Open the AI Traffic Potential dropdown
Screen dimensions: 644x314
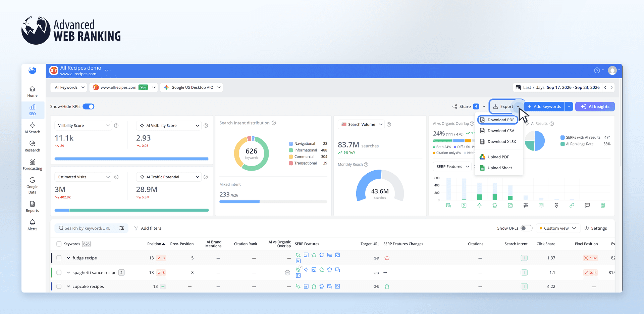click(x=169, y=177)
